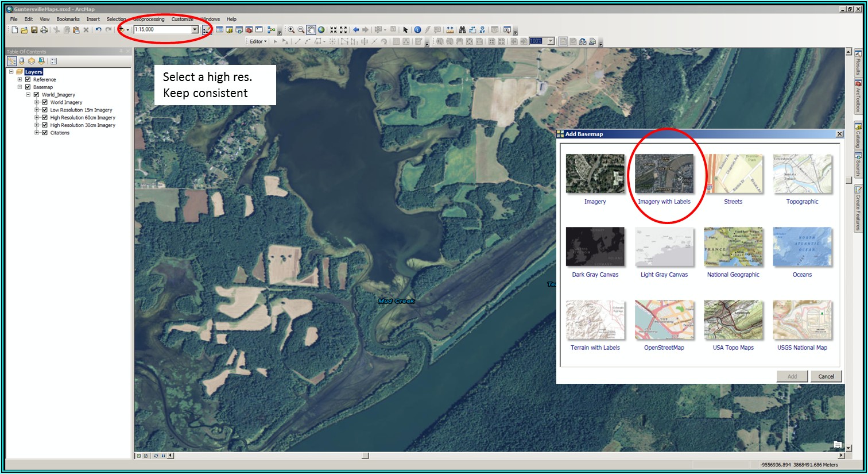Toggle Low Resolution 15m Imagery visibility

click(45, 110)
